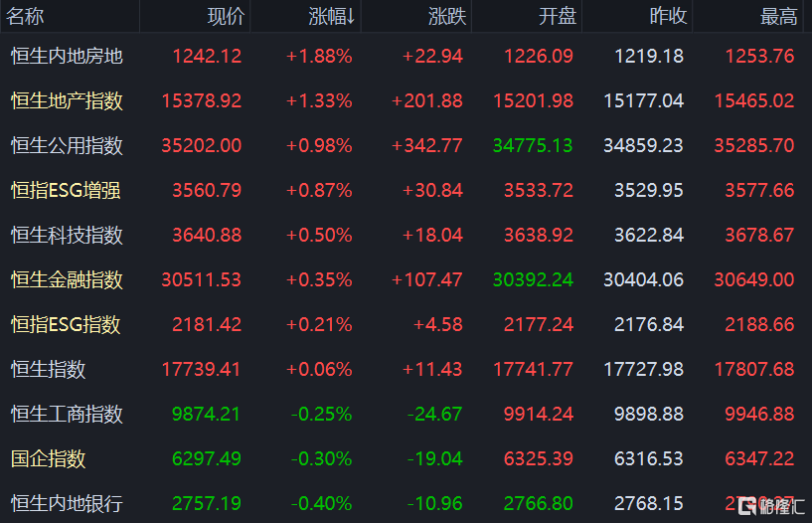Screen dimensions: 812x523
Task: Click the high value 17807.68
Action: [754, 369]
